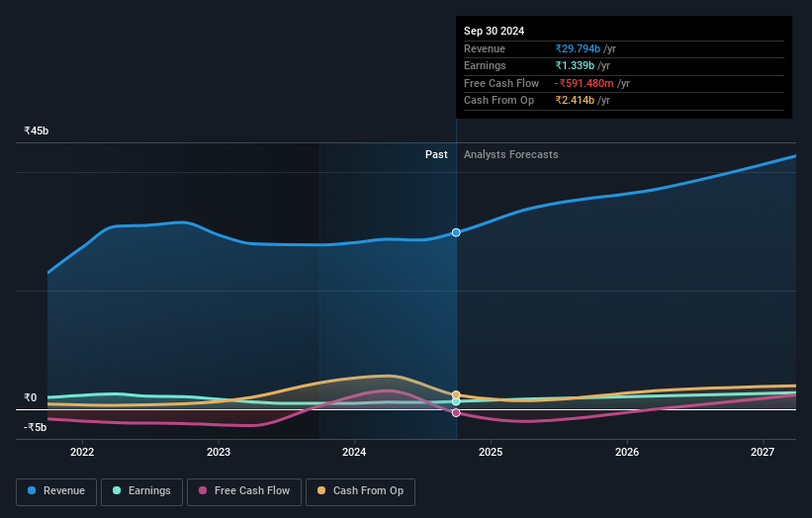Toggle the Earnings legend button

point(141,491)
